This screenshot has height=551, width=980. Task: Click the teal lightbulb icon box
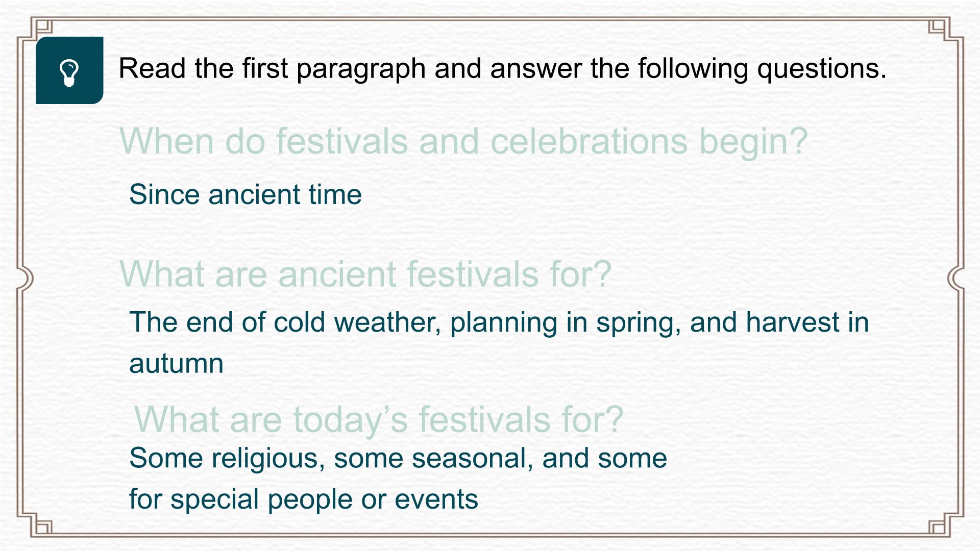tap(69, 70)
